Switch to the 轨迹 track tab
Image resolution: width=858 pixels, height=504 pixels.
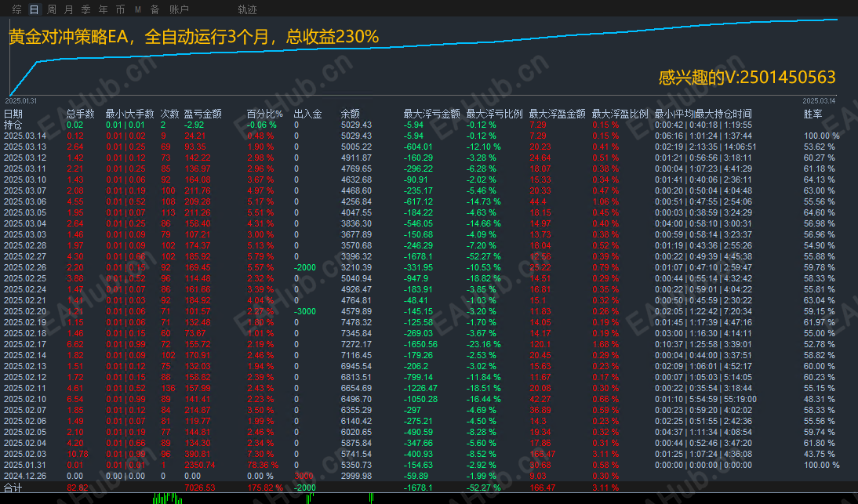click(247, 9)
